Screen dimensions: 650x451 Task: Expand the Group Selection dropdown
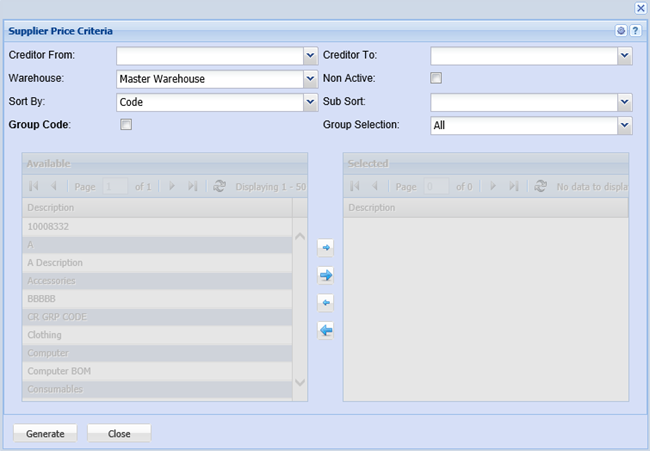pos(624,125)
